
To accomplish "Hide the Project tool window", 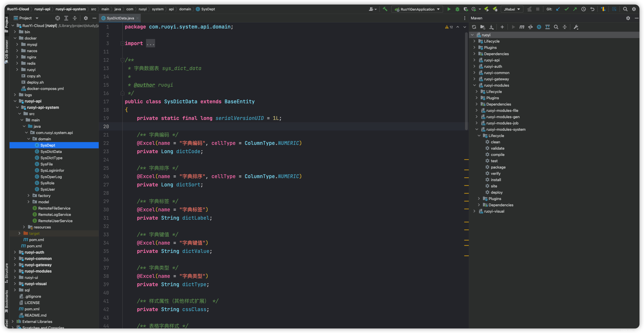I will pyautogui.click(x=94, y=18).
